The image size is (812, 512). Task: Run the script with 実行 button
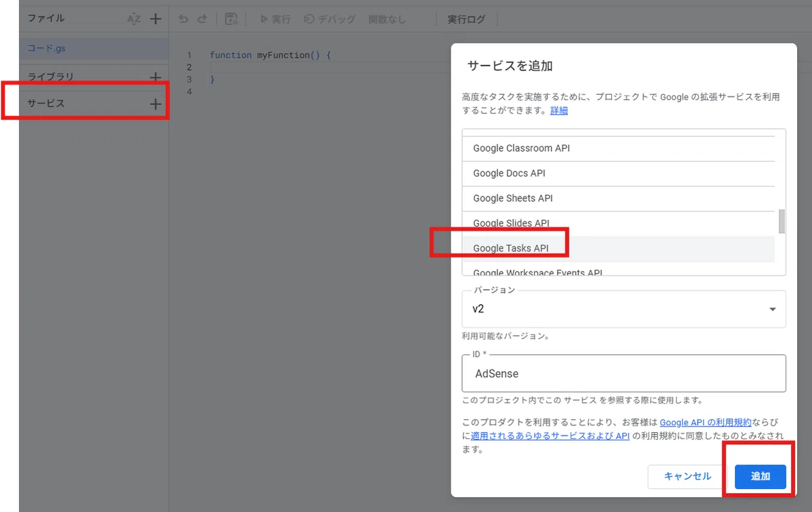(x=275, y=19)
